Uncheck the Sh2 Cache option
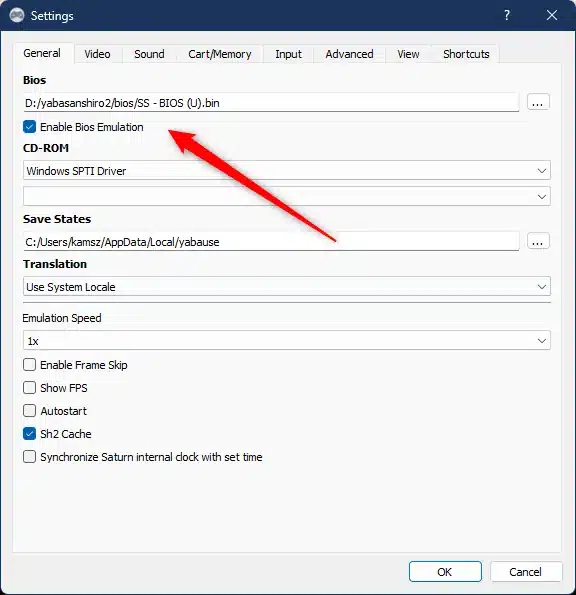 pyautogui.click(x=30, y=434)
